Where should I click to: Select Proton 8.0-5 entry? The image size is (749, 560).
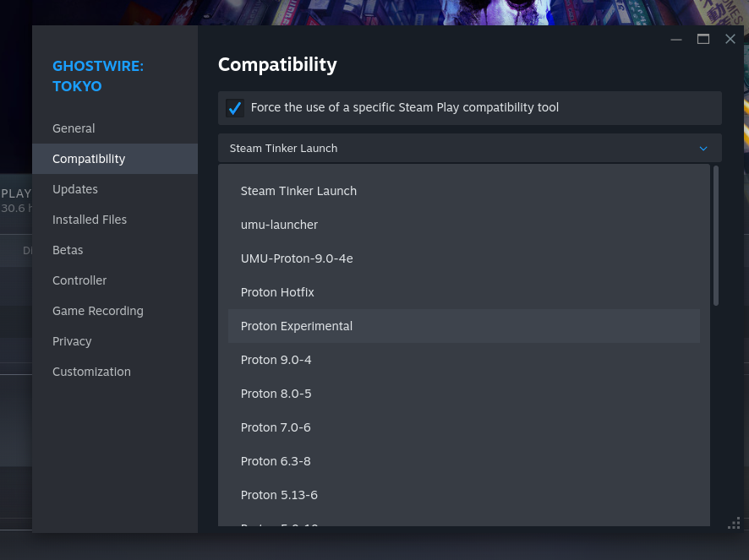(464, 394)
